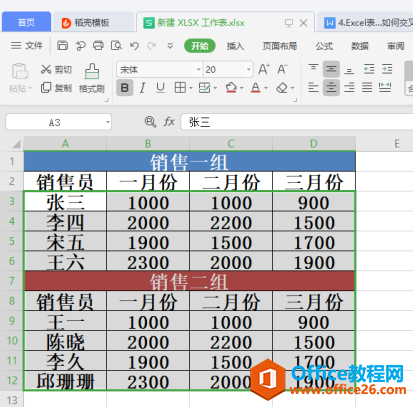The height and width of the screenshot is (407, 413).
Task: Click the Undo arrow
Action: [x=134, y=46]
